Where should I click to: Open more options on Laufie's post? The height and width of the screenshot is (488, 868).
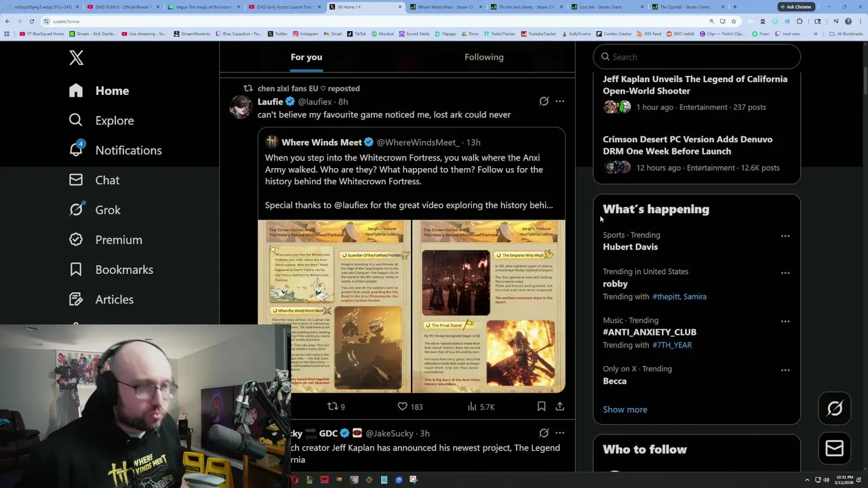pyautogui.click(x=559, y=101)
